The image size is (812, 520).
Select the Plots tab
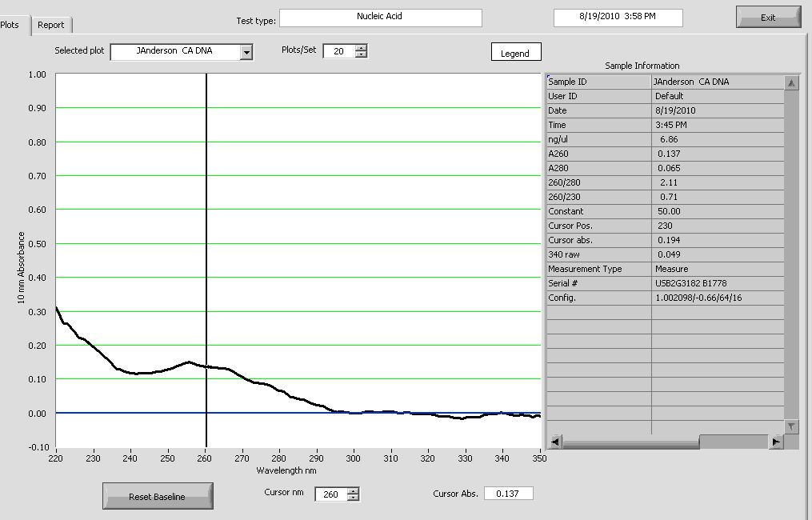pyautogui.click(x=11, y=25)
